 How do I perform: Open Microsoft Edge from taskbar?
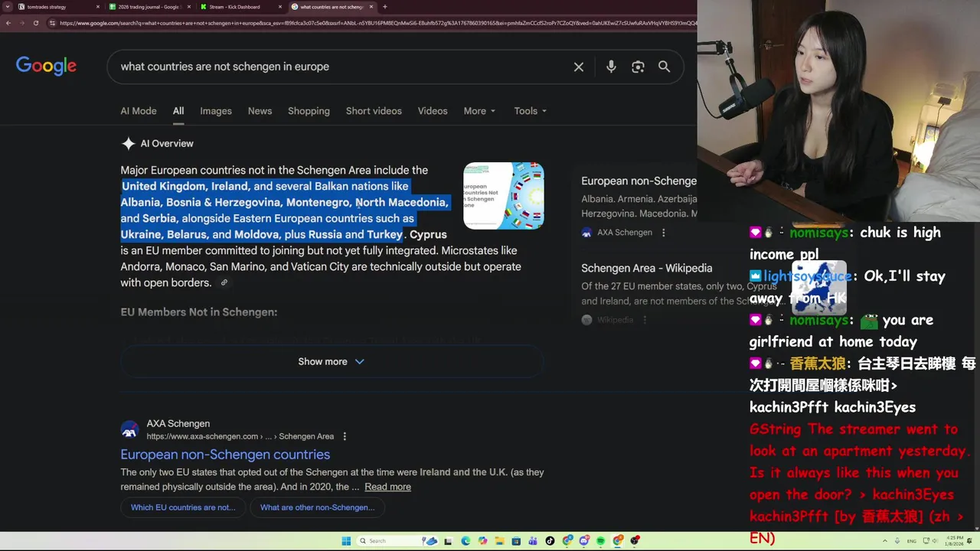click(466, 541)
